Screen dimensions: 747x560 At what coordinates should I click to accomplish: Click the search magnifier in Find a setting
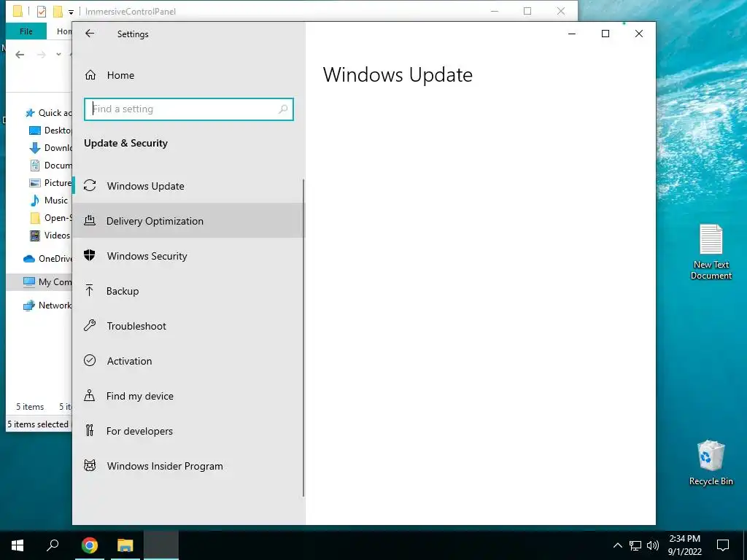283,109
